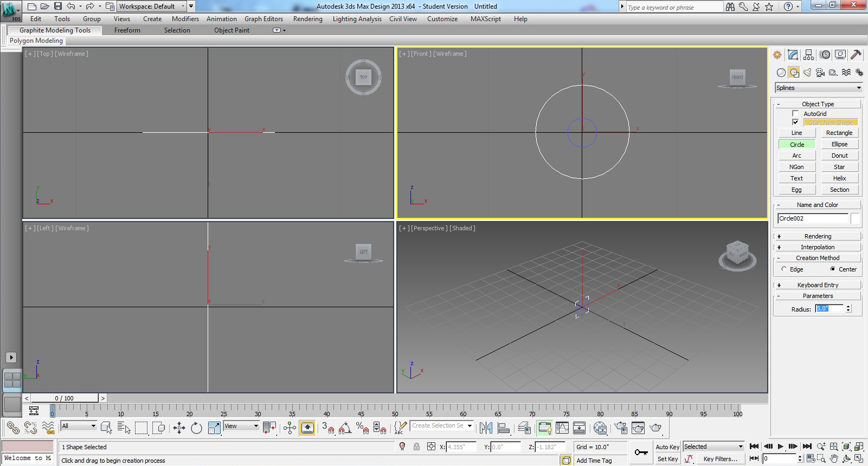Viewport: 868px width, 466px height.
Task: Open the View reference coordinate dropdown
Action: click(x=242, y=426)
